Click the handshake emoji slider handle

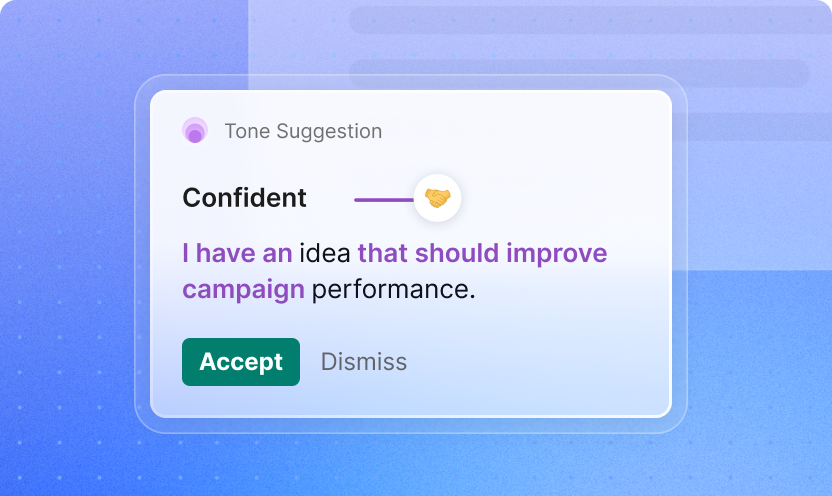(438, 198)
